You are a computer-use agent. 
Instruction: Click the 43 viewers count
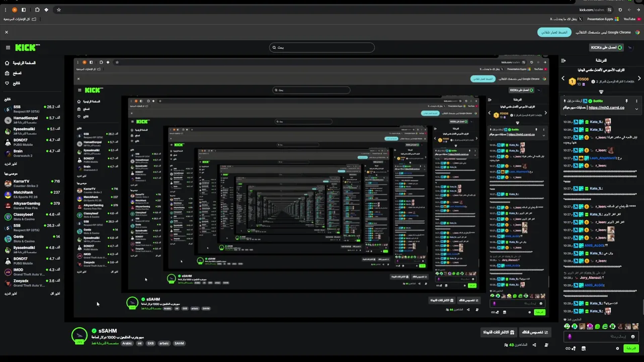click(x=515, y=345)
